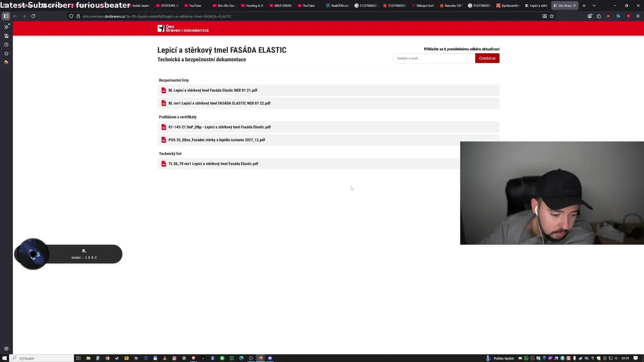
Task: Open Task View on taskbar
Action: [78, 358]
